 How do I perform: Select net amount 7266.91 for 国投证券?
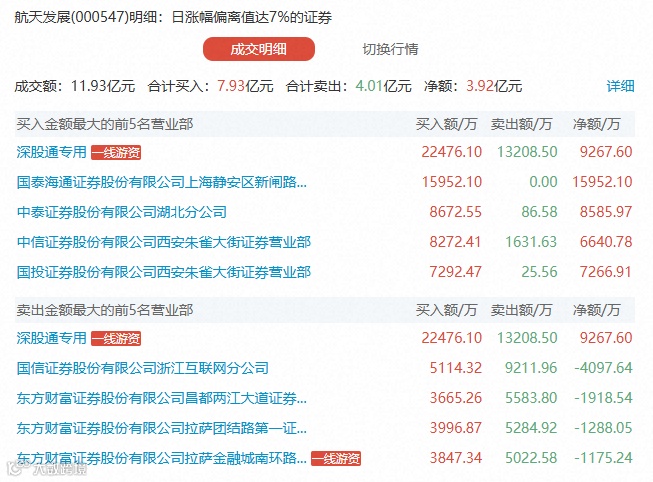point(606,272)
